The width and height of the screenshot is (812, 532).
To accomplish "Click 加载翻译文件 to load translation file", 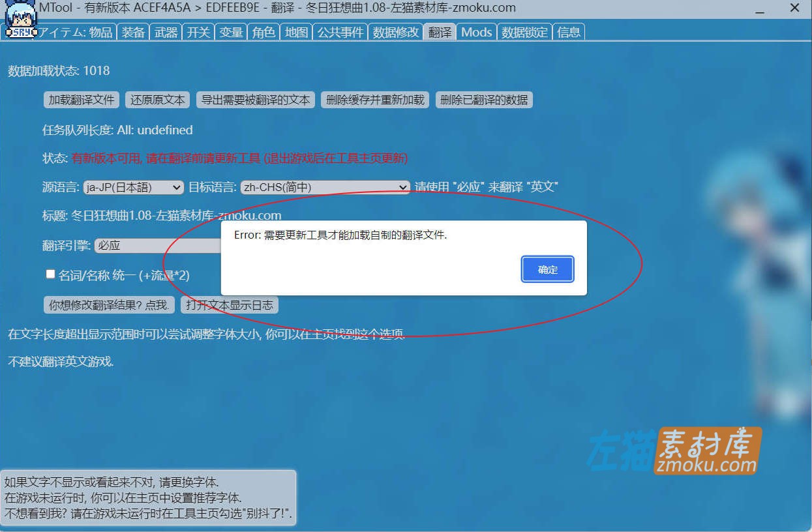I will 81,100.
